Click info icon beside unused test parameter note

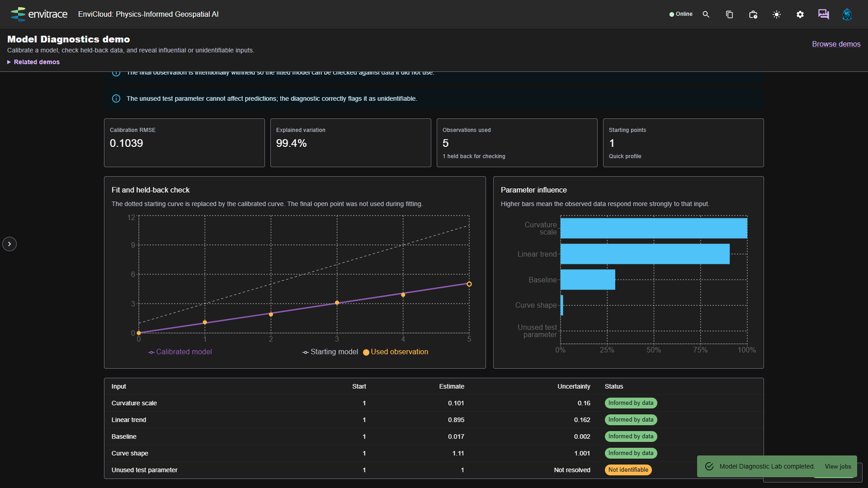click(x=116, y=99)
